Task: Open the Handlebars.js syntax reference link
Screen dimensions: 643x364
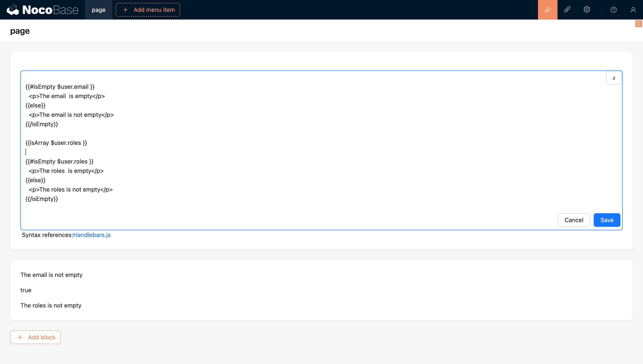Action: (x=92, y=235)
